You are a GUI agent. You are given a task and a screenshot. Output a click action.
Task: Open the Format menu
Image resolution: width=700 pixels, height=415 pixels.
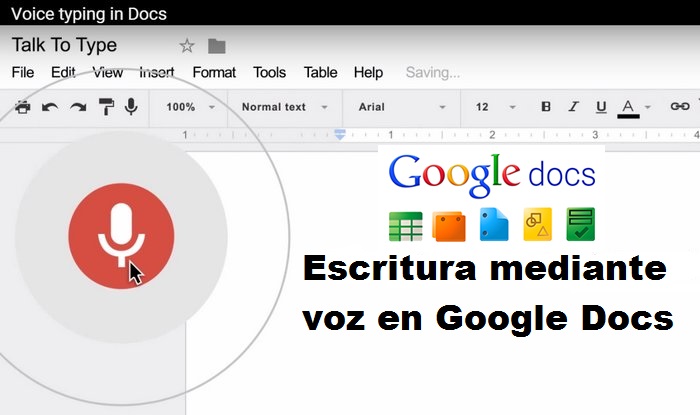(214, 73)
